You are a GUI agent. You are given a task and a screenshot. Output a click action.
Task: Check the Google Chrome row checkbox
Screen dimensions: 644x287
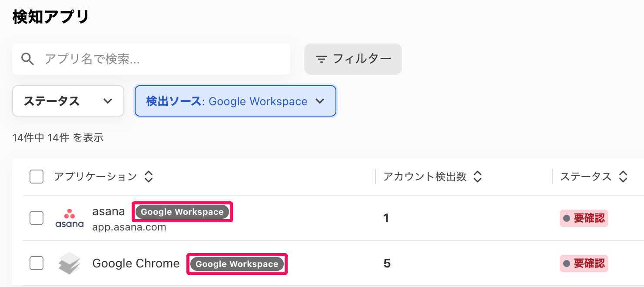click(37, 263)
